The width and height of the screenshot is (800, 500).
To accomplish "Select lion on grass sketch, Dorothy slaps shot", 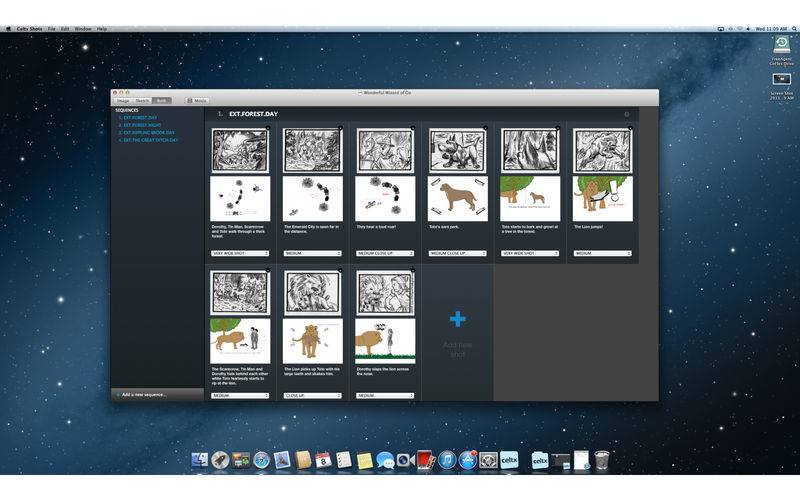I will pos(385,341).
